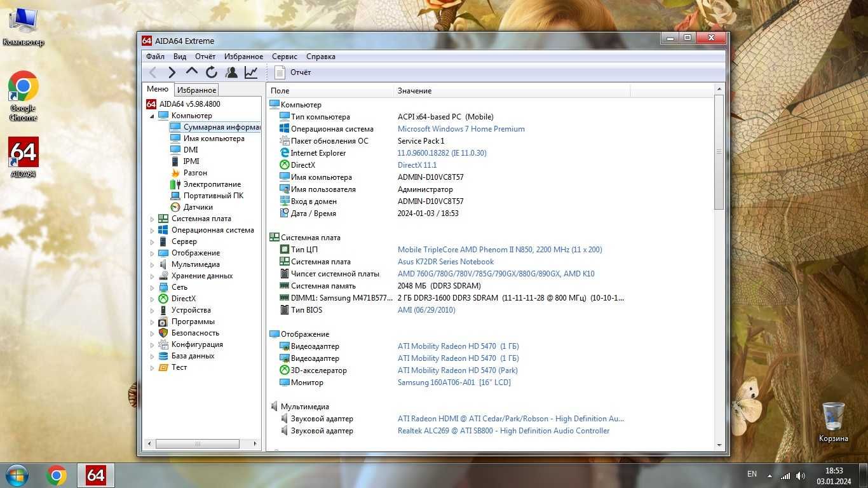The image size is (868, 488).
Task: Click the Поле column header
Action: [x=330, y=91]
